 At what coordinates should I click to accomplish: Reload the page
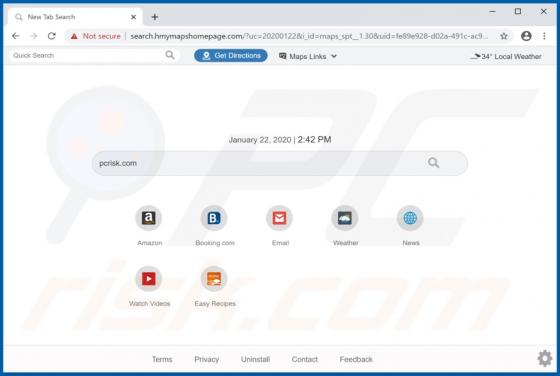52,36
